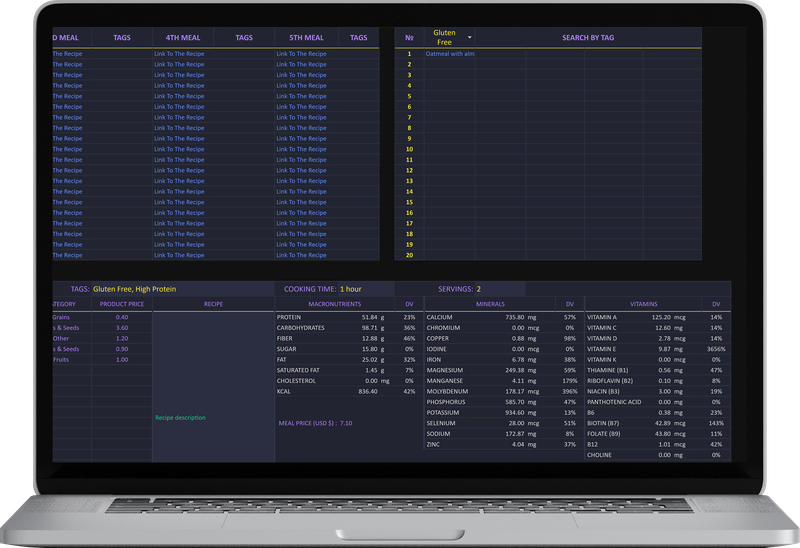Select the BIOTIN (B7) row label
800x548 pixels.
(x=603, y=423)
